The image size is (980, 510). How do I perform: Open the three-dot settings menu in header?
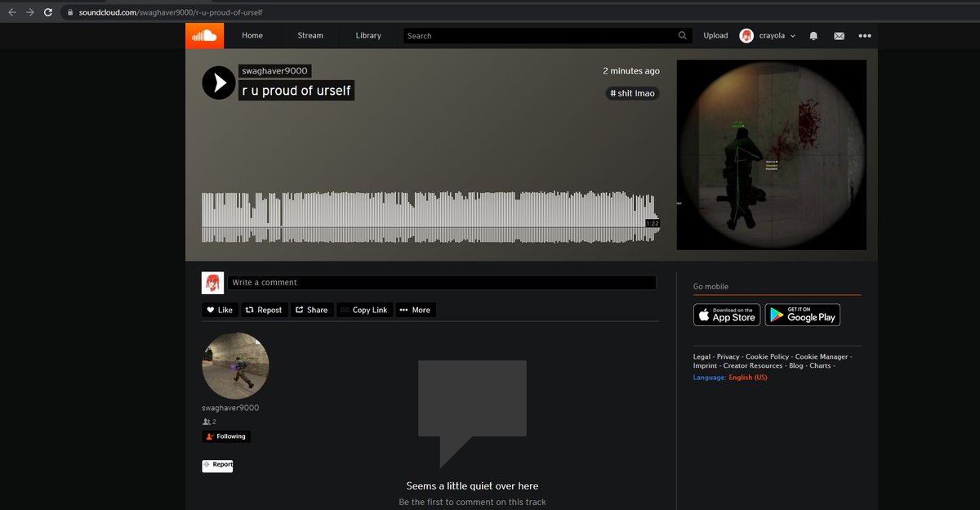pos(865,36)
